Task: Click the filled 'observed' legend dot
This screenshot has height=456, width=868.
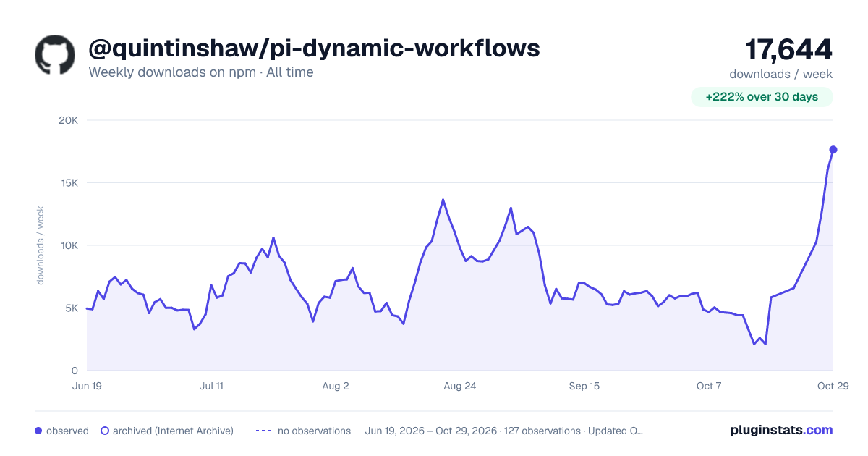Action: (38, 431)
